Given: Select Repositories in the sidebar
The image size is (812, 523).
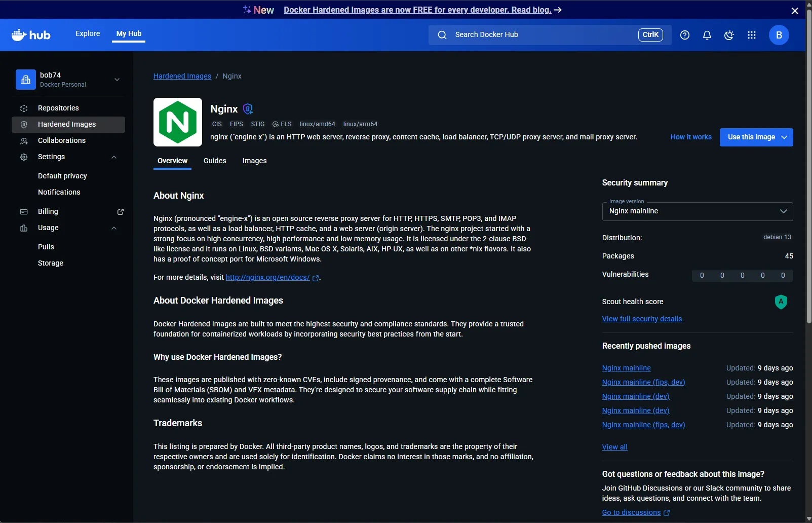Looking at the screenshot, I should pyautogui.click(x=58, y=108).
